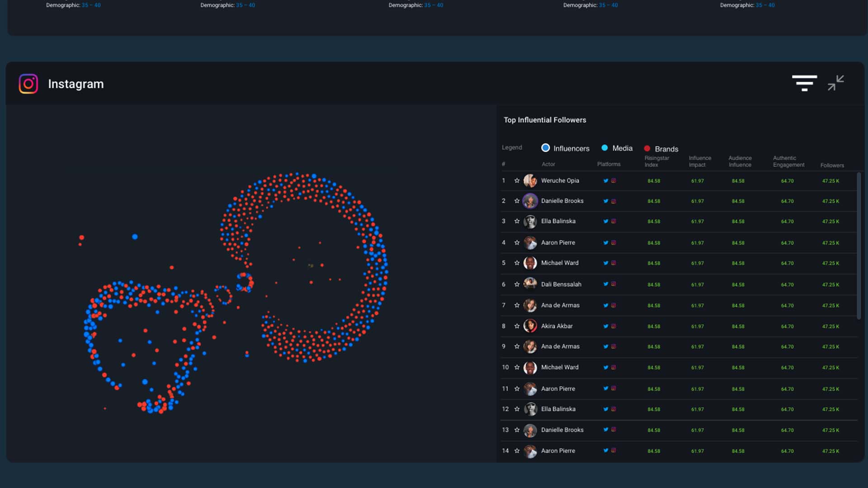Click the followers table vertical scrollbar
The height and width of the screenshot is (488, 868).
(x=859, y=246)
